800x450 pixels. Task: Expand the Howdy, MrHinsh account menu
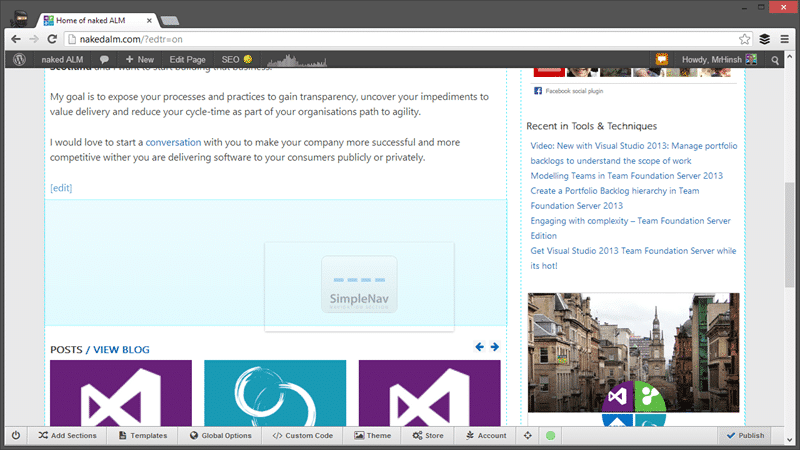[x=719, y=60]
